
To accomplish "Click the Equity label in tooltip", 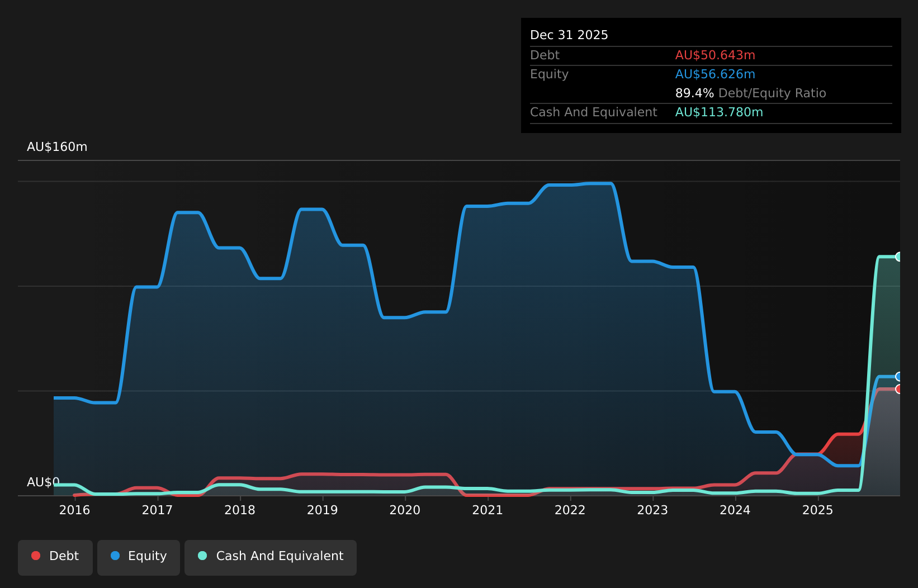I will [x=549, y=74].
